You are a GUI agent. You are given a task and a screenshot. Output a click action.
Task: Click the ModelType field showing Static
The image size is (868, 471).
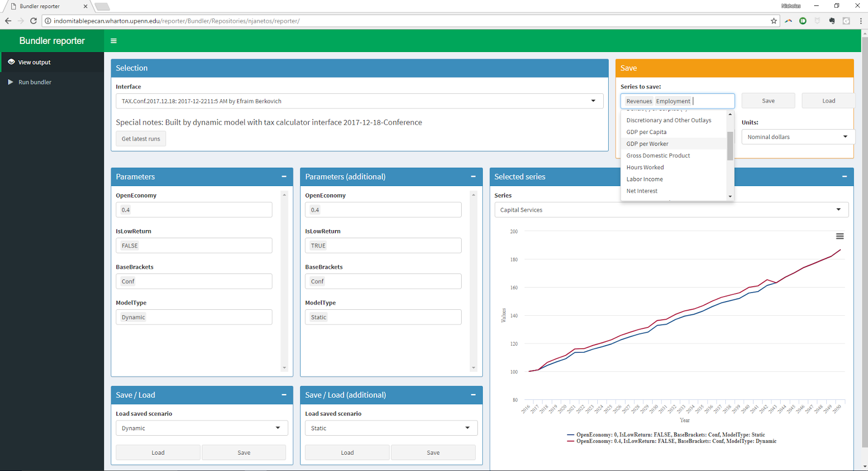[x=383, y=317]
